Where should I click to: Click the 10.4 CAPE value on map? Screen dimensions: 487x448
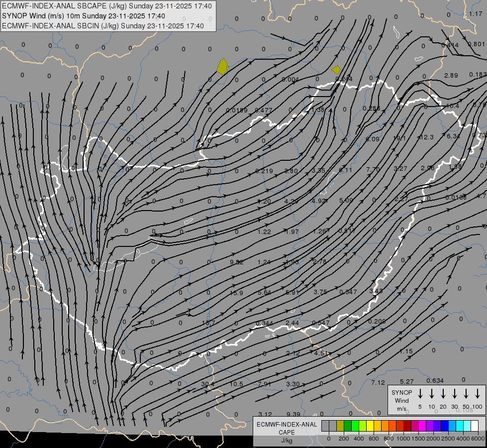pos(453,106)
